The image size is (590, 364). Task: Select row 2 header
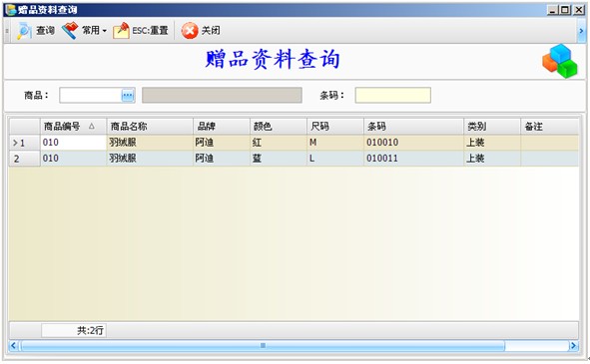pos(24,159)
